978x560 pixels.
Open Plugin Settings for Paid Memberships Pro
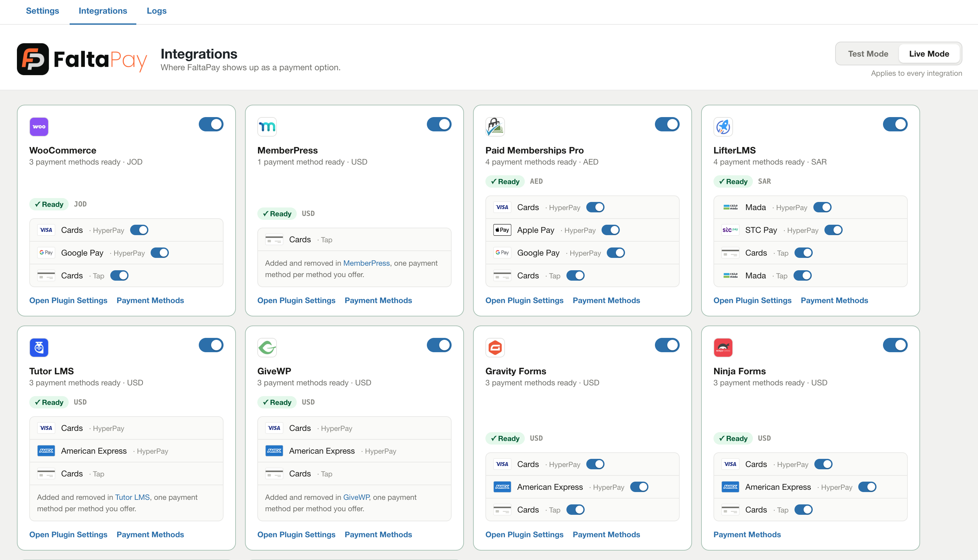coord(524,300)
